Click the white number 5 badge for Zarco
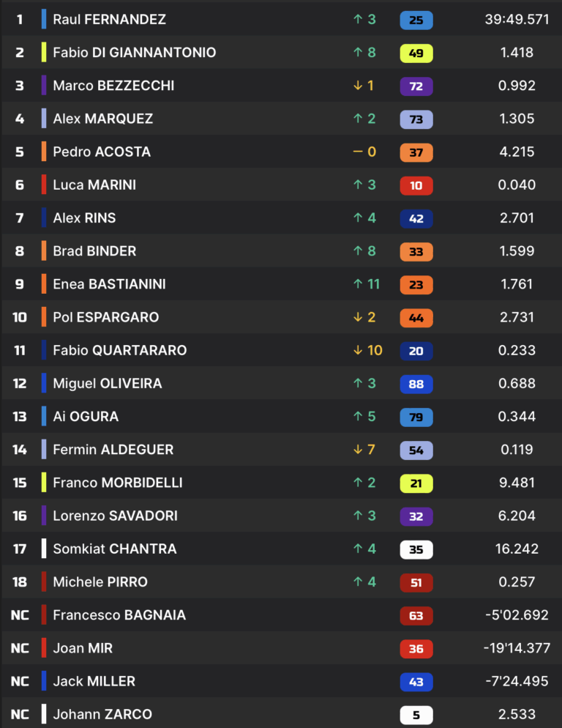 pyautogui.click(x=416, y=715)
